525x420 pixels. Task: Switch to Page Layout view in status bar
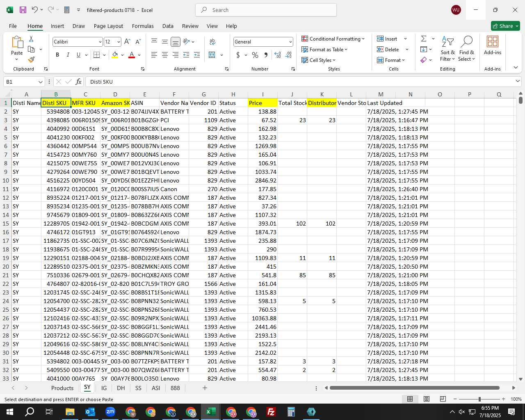pos(427,399)
